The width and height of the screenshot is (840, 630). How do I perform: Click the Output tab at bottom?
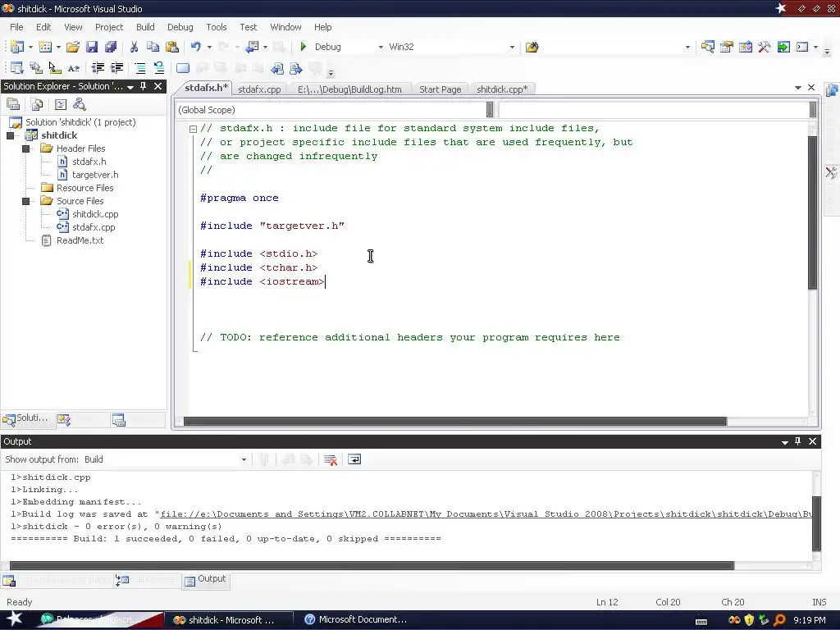pyautogui.click(x=206, y=579)
